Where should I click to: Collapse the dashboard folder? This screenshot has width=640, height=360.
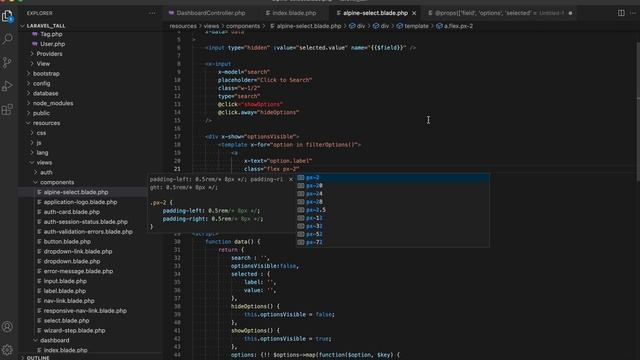coord(54,340)
